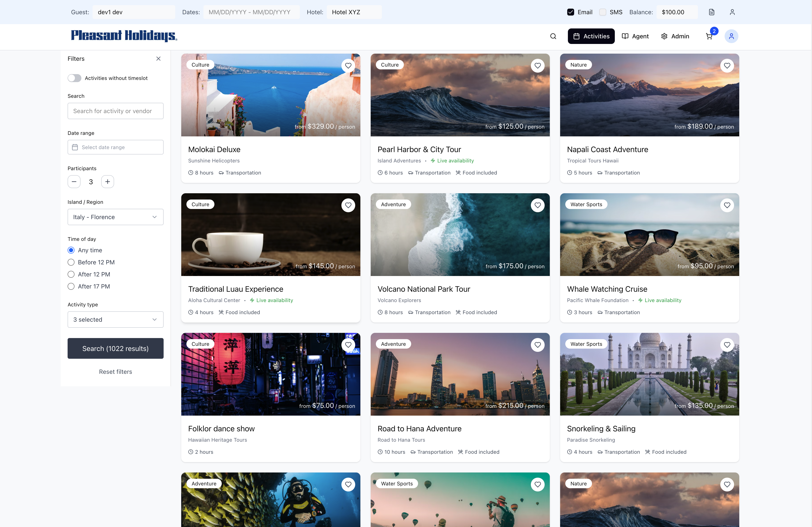Open the Activity type dropdown
Screen dimensions: 812x527
[115, 320]
